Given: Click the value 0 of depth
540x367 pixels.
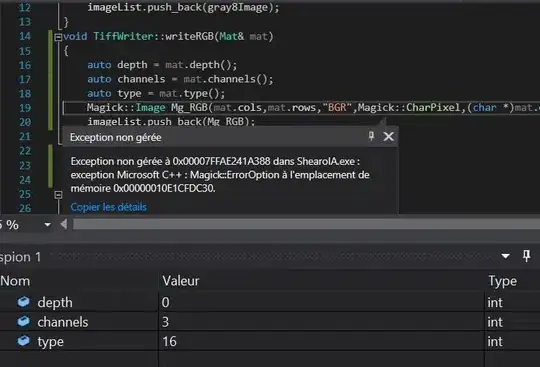Looking at the screenshot, I should click(x=166, y=303).
